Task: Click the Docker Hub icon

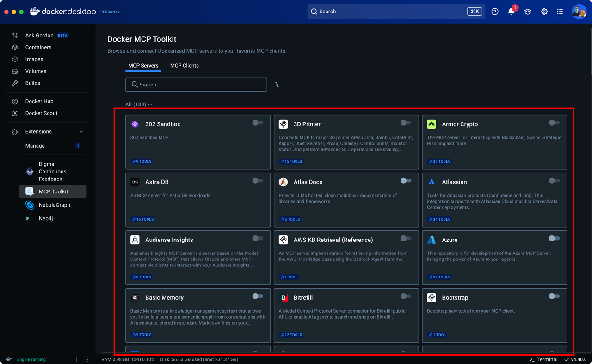Action: click(x=15, y=101)
